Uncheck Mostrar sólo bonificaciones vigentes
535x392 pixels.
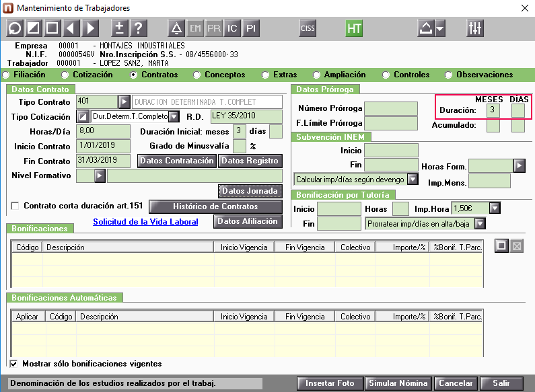pyautogui.click(x=13, y=364)
